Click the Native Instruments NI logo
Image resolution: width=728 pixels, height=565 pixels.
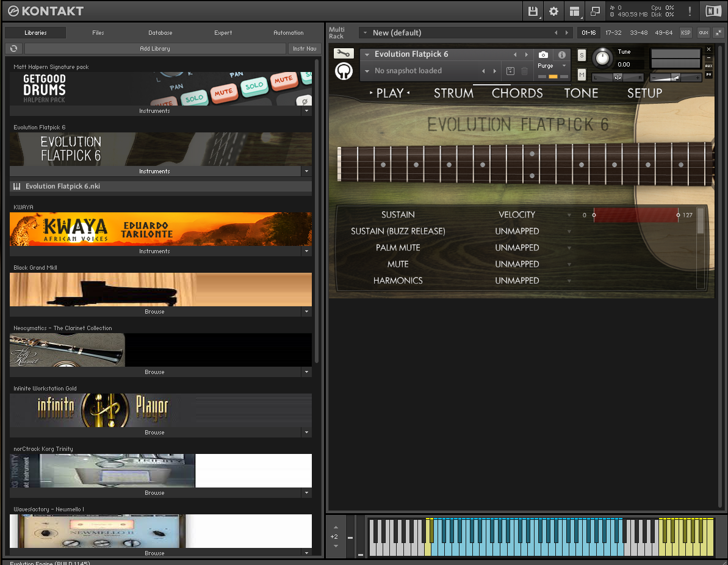713,11
